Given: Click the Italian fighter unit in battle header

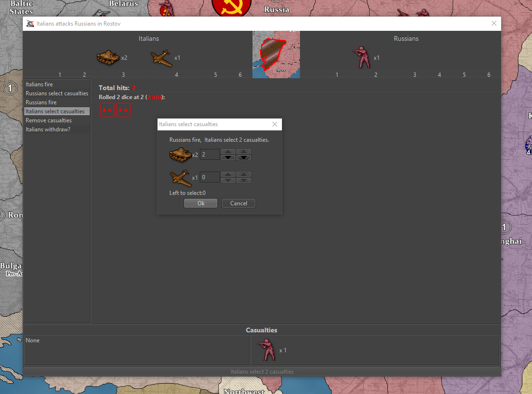Looking at the screenshot, I should 161,57.
